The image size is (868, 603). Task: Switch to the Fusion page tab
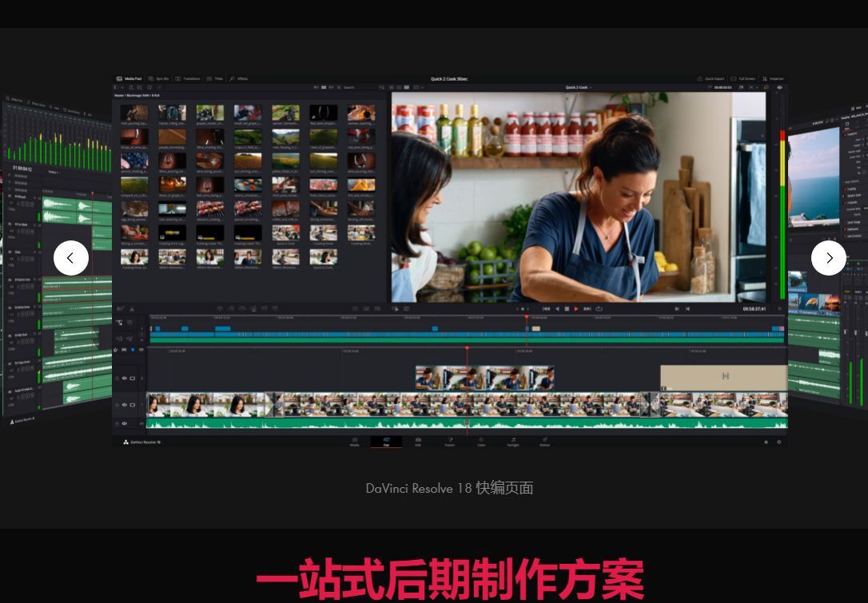(449, 442)
